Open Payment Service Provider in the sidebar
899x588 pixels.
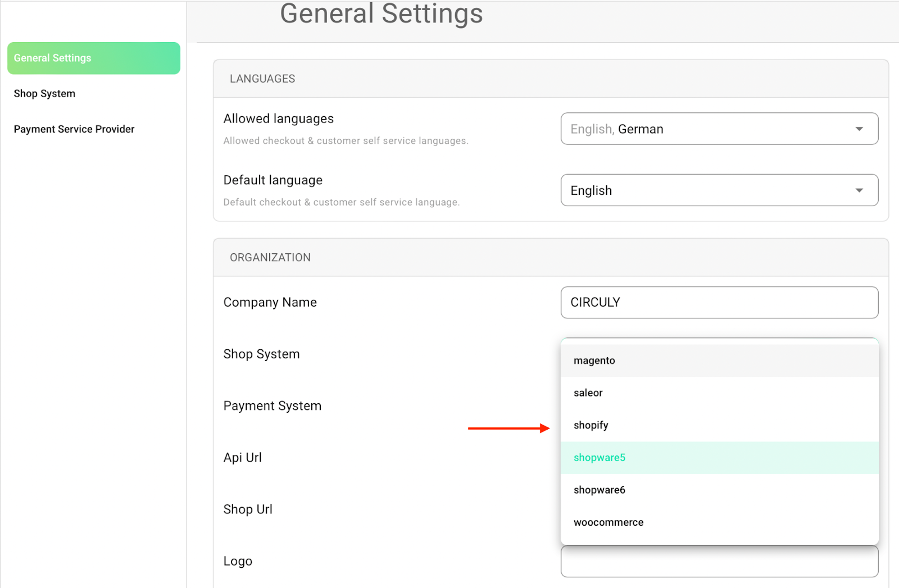tap(74, 129)
